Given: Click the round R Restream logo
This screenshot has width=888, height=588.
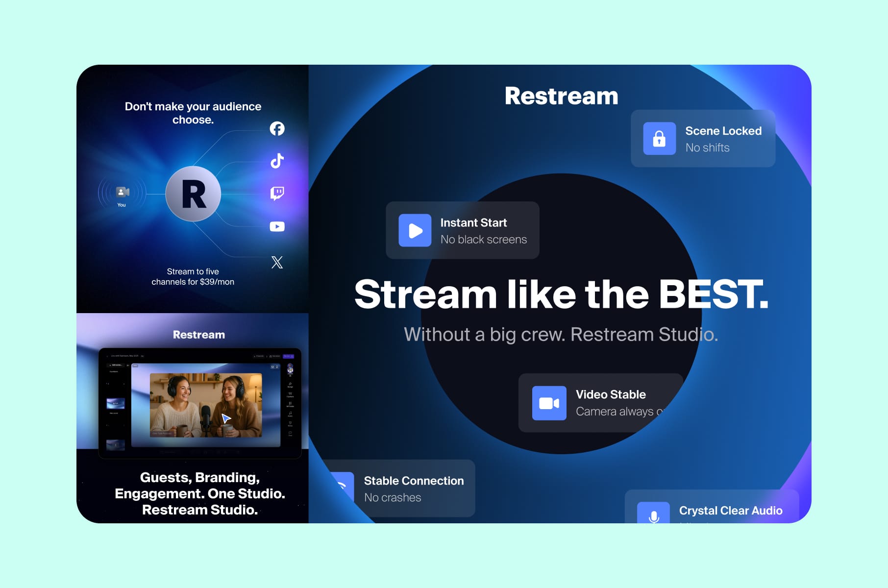Looking at the screenshot, I should point(193,194).
